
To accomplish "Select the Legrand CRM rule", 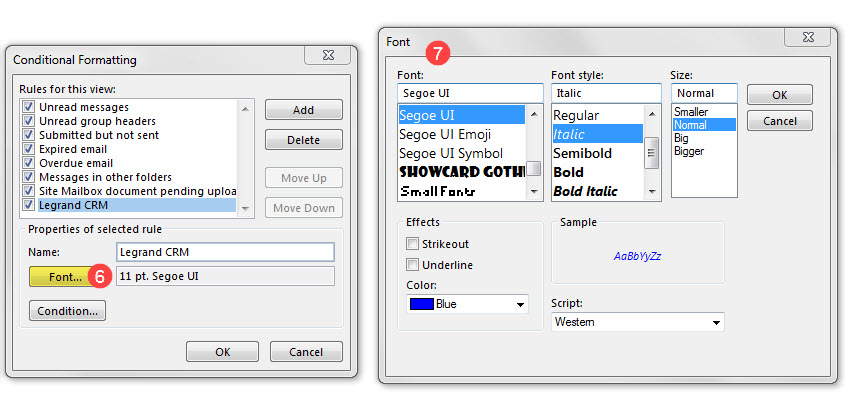I will [x=76, y=205].
